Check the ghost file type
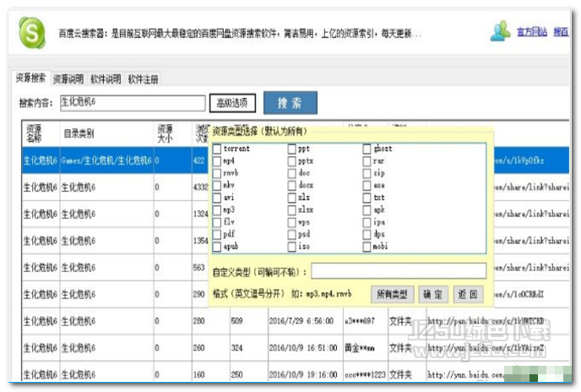 (x=367, y=149)
